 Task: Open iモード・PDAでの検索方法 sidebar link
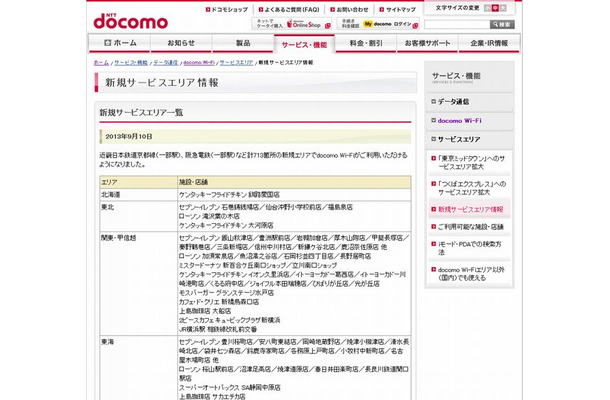click(x=467, y=248)
